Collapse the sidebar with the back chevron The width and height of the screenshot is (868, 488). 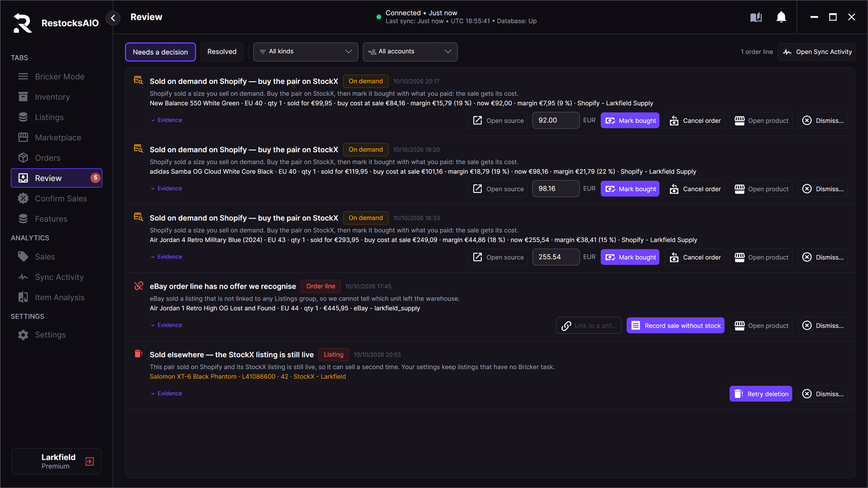[113, 18]
